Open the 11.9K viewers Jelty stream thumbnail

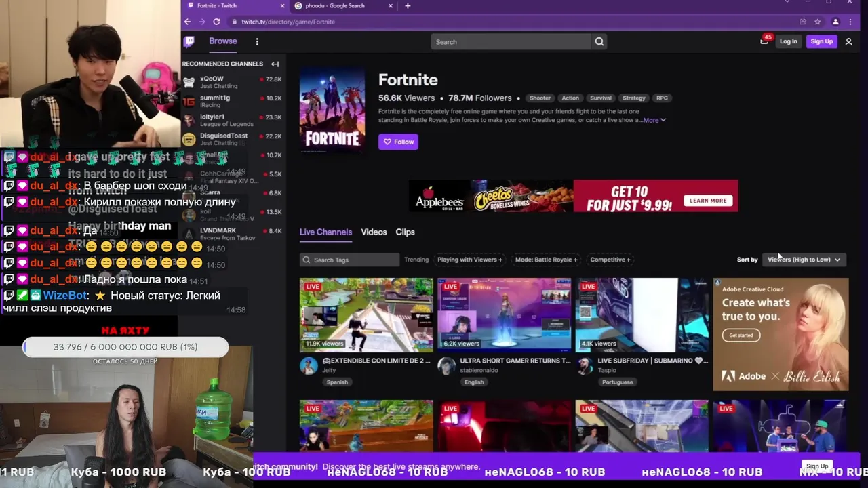point(366,315)
